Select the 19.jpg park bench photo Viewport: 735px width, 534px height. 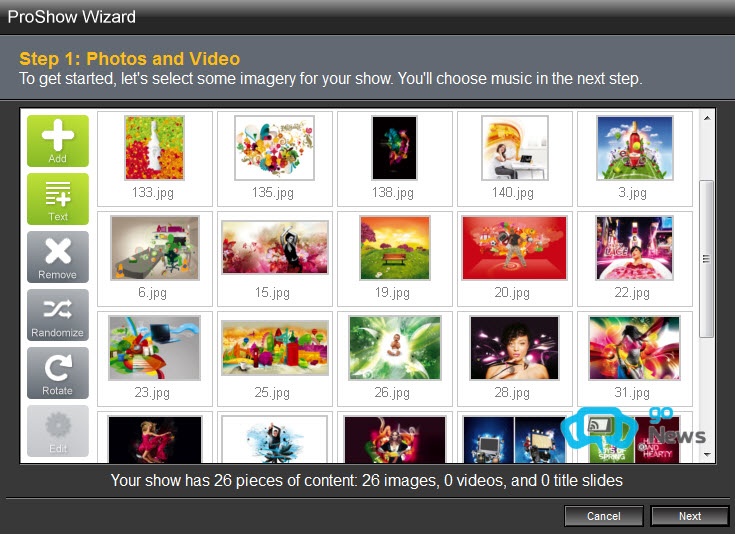tap(395, 248)
